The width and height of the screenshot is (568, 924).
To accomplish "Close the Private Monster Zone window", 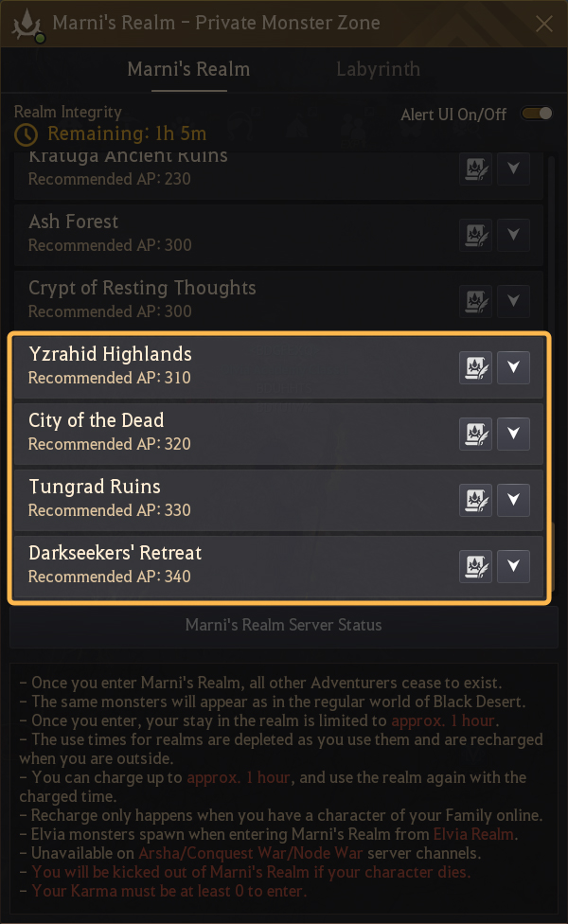I will click(543, 25).
